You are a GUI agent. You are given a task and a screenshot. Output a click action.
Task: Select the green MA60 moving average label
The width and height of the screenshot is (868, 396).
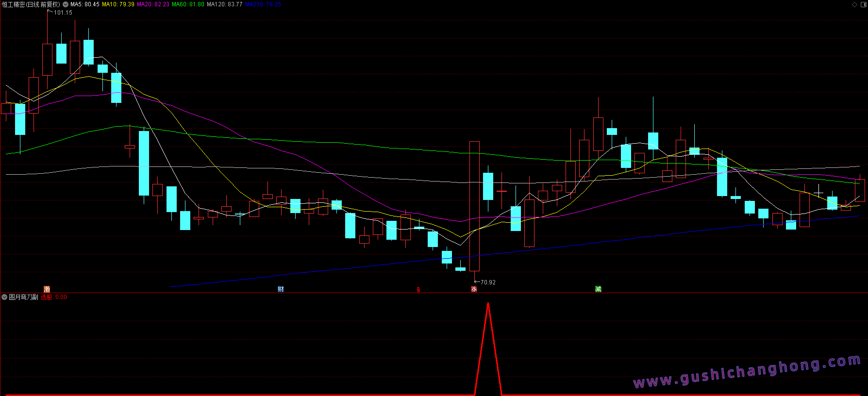[188, 4]
